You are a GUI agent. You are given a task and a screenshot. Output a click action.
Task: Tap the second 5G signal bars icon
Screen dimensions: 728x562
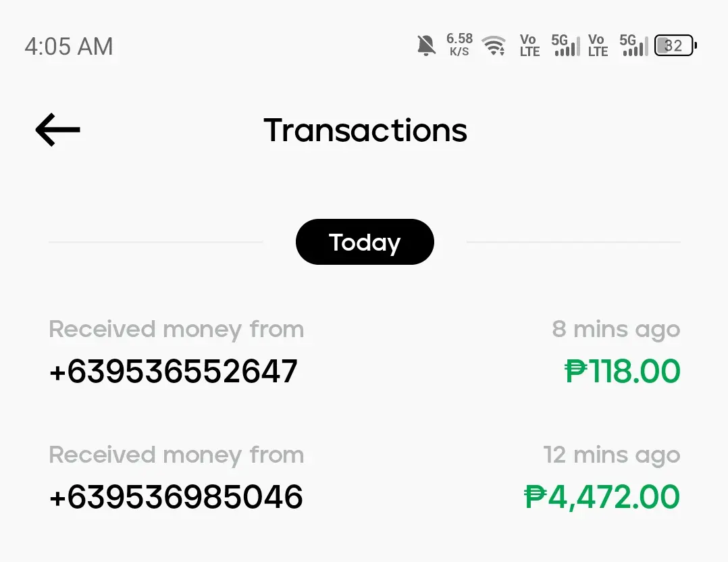pyautogui.click(x=633, y=45)
